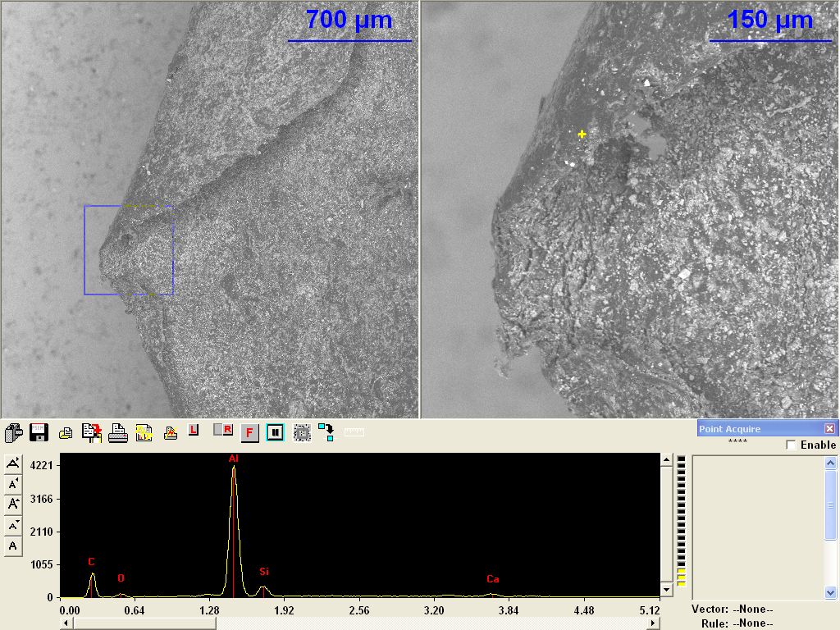The image size is (840, 630).
Task: Click the camera acquire image icon
Action: [13, 432]
